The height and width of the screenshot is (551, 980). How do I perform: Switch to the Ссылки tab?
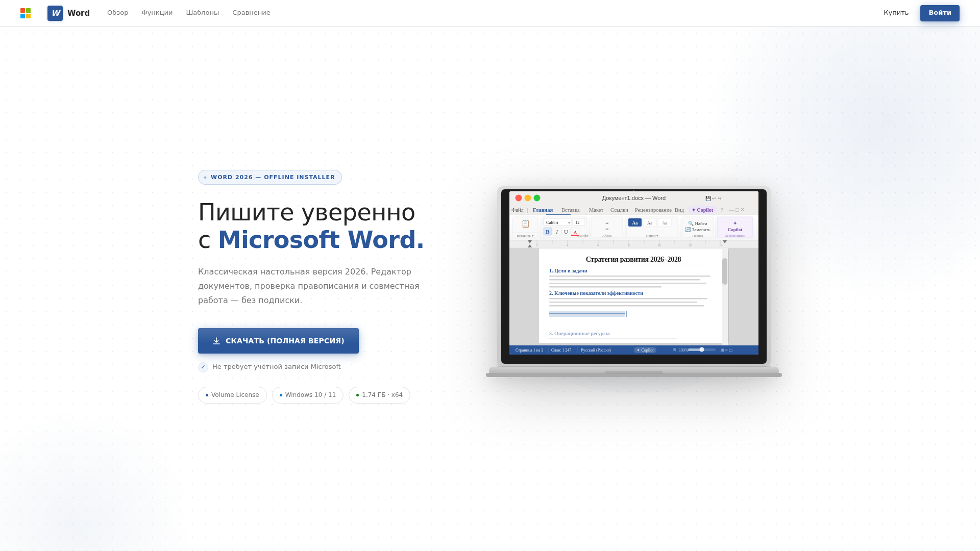click(x=619, y=210)
